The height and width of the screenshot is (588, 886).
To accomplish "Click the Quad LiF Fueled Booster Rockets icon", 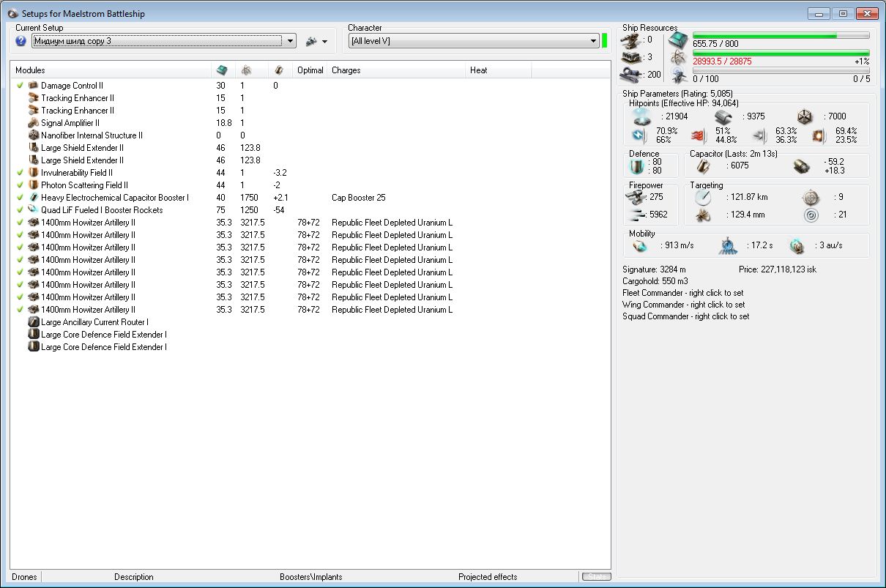I will [x=33, y=210].
